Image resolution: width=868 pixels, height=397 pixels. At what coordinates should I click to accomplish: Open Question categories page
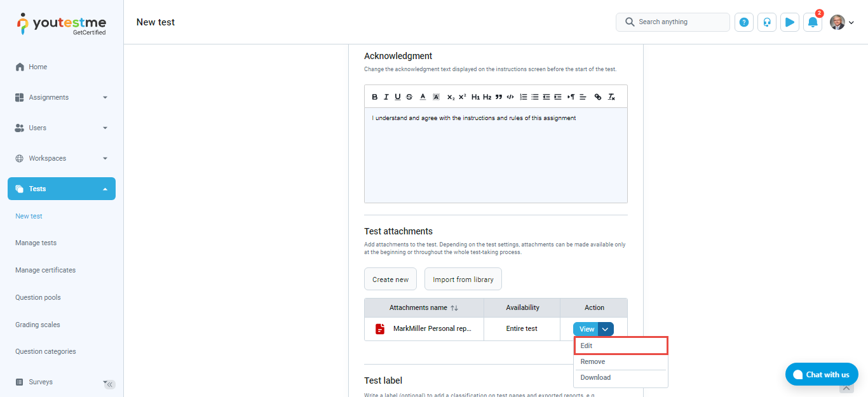(x=45, y=351)
